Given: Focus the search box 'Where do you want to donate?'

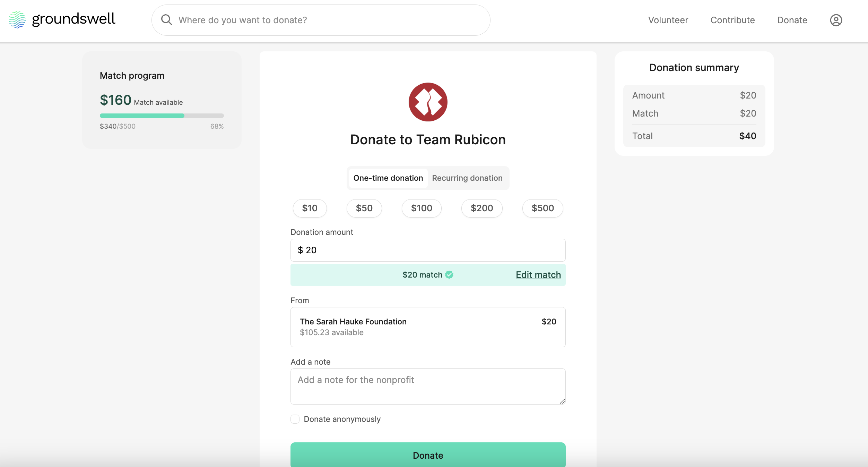Looking at the screenshot, I should [321, 20].
